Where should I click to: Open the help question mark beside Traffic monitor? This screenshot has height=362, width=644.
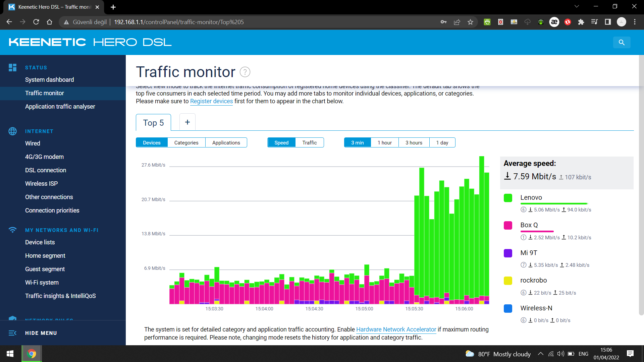[x=245, y=72]
